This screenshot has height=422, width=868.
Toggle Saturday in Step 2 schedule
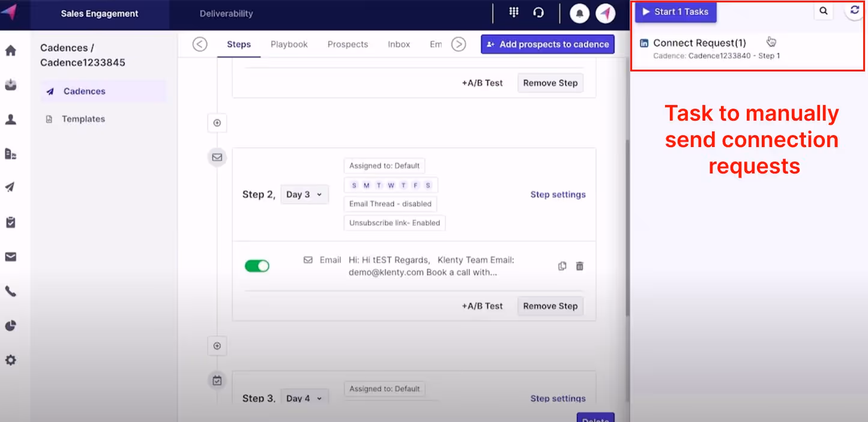tap(427, 185)
